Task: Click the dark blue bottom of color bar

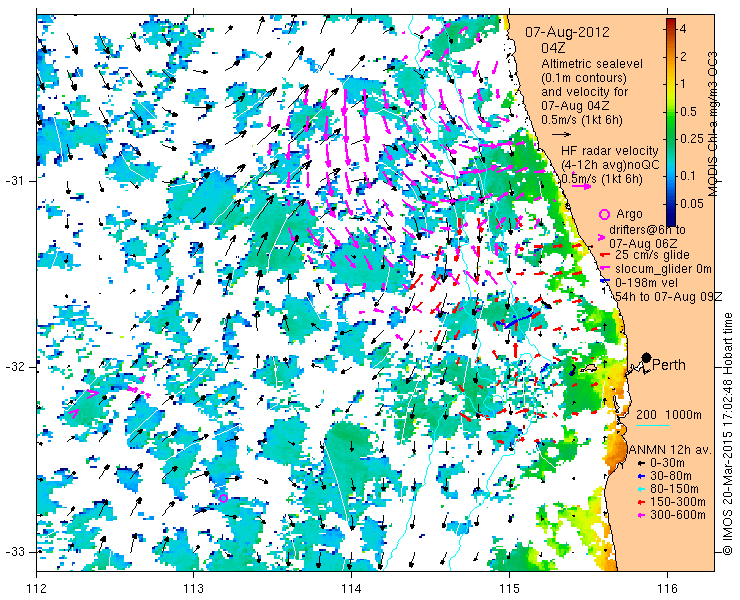Action: (671, 220)
